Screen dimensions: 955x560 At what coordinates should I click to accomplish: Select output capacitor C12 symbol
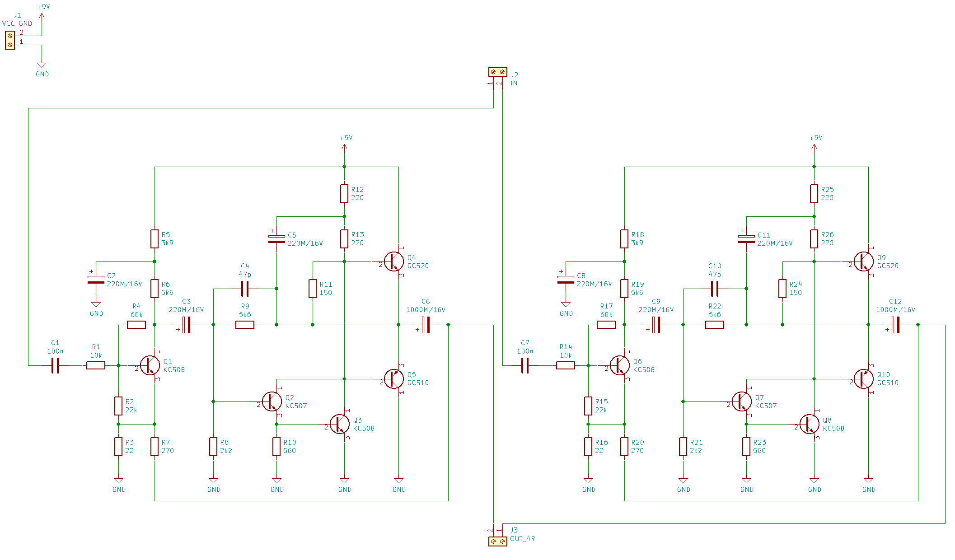(895, 325)
